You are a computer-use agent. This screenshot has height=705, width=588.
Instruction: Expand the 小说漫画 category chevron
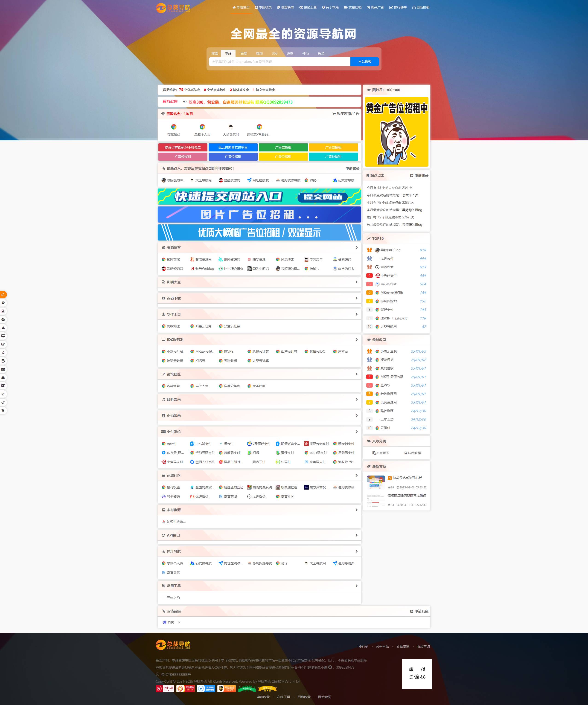click(356, 416)
